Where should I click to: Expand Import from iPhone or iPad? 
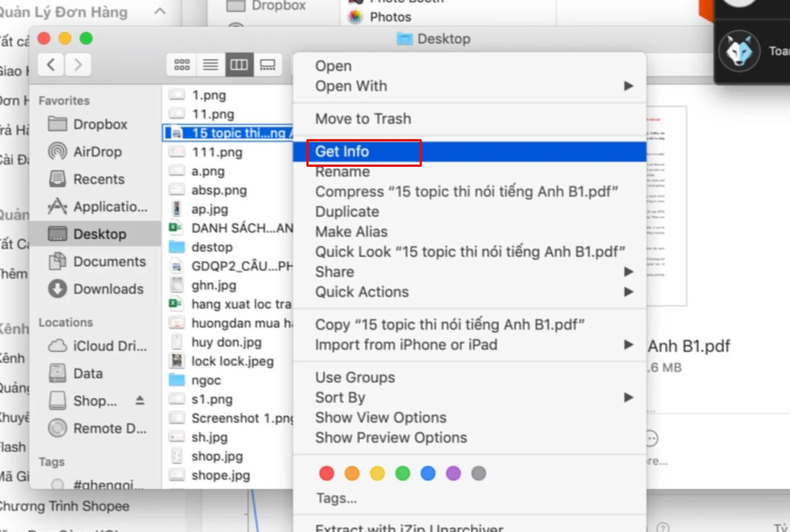470,345
